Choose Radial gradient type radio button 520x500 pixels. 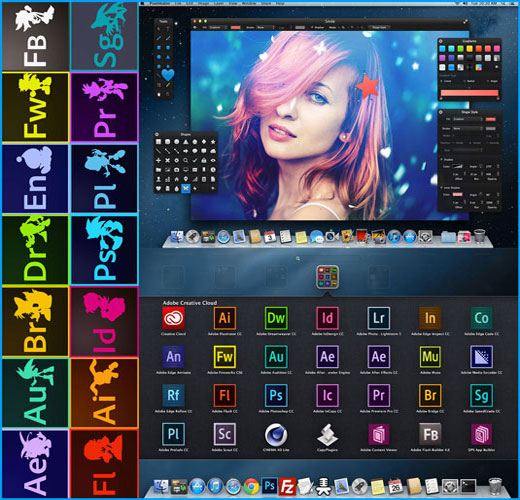[465, 81]
